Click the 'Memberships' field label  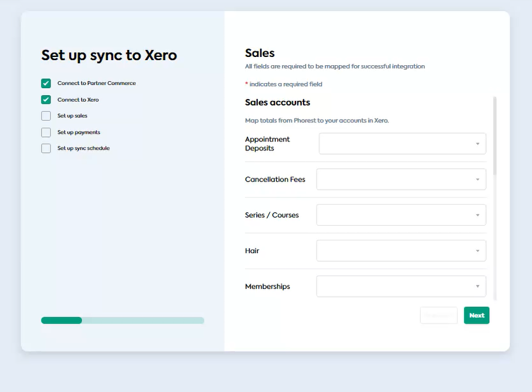coord(267,286)
